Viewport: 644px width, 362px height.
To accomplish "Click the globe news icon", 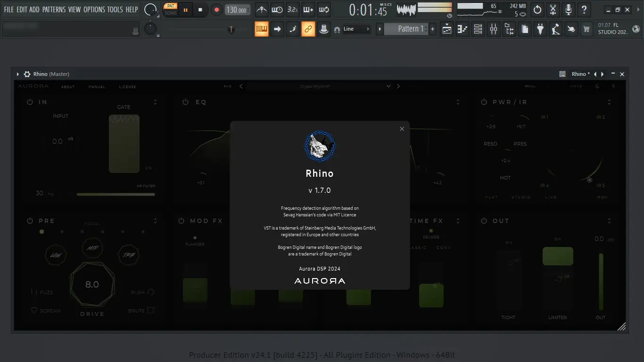I will click(636, 29).
